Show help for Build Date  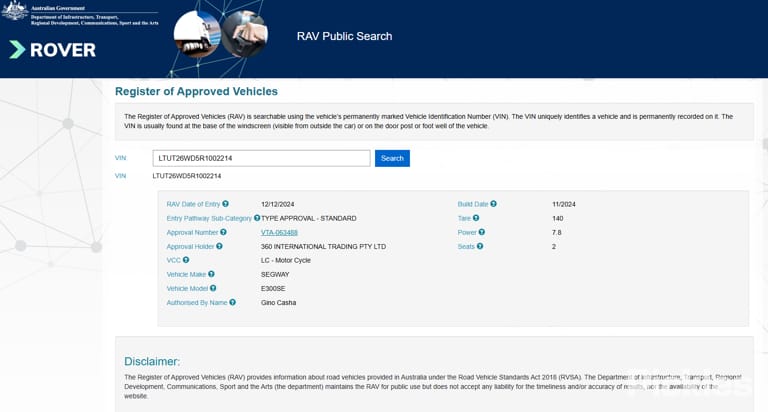pyautogui.click(x=494, y=204)
